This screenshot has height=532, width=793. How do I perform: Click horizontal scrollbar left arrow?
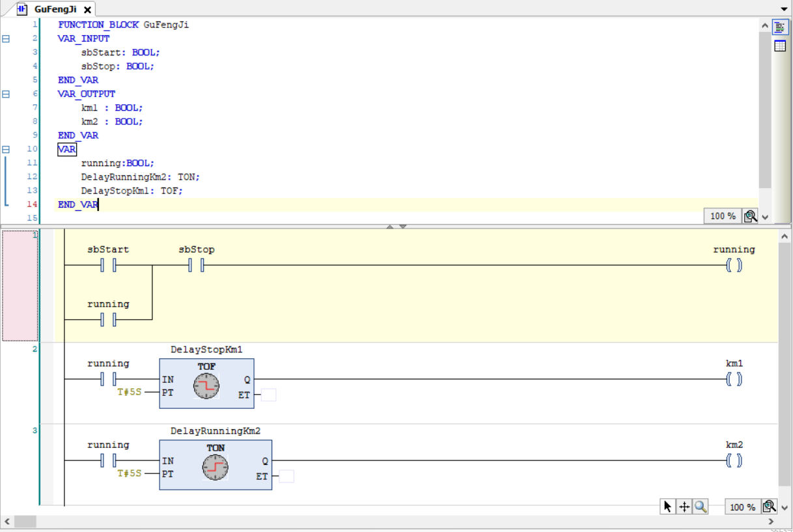tap(7, 522)
